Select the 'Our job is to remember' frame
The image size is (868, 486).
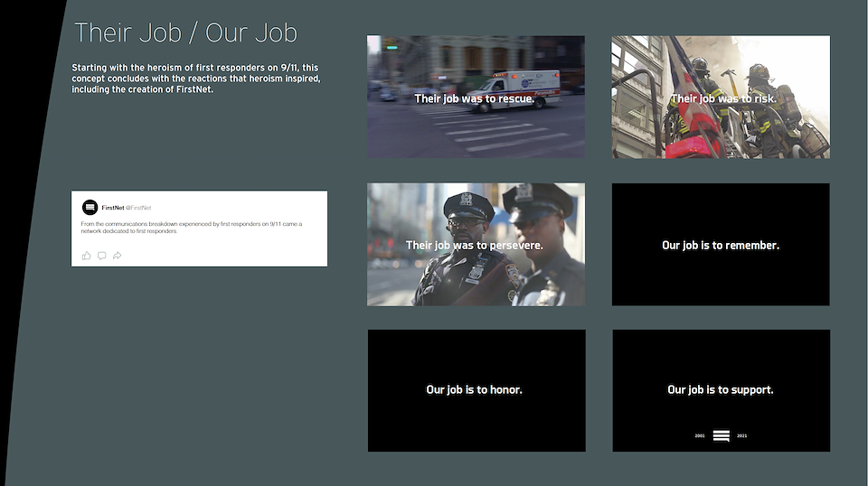point(721,245)
